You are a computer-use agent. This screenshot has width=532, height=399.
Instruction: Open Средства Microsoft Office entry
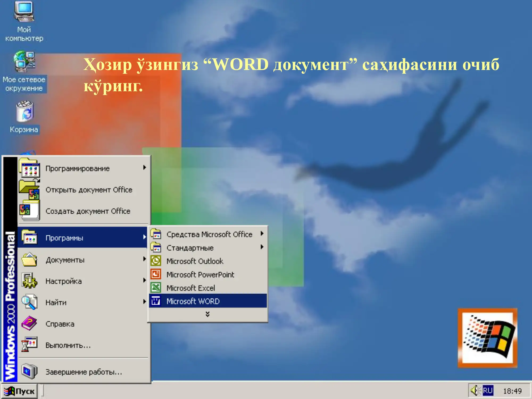pos(208,234)
